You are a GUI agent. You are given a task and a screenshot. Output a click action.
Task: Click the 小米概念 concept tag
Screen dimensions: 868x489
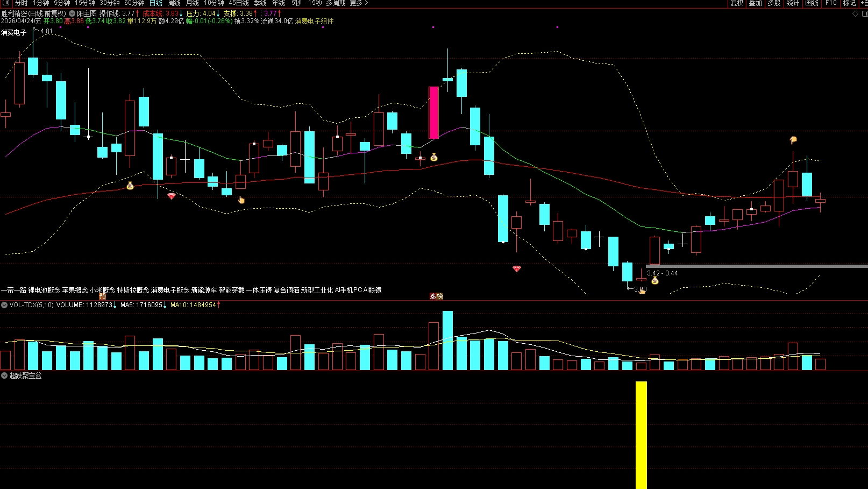point(102,290)
